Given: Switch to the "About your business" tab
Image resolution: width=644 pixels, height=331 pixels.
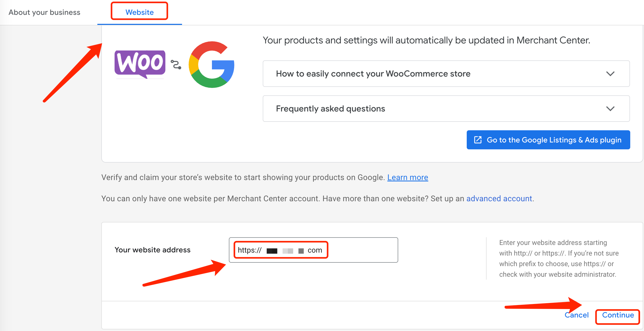Looking at the screenshot, I should click(44, 12).
